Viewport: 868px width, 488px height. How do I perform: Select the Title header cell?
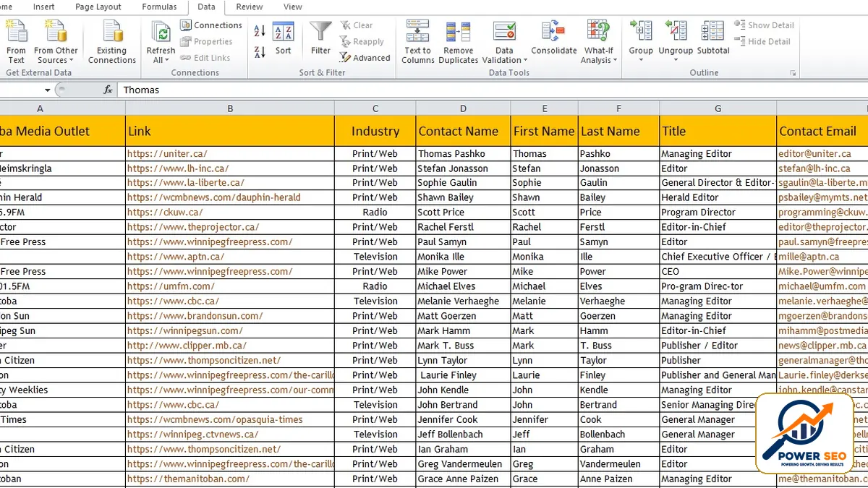pos(718,131)
